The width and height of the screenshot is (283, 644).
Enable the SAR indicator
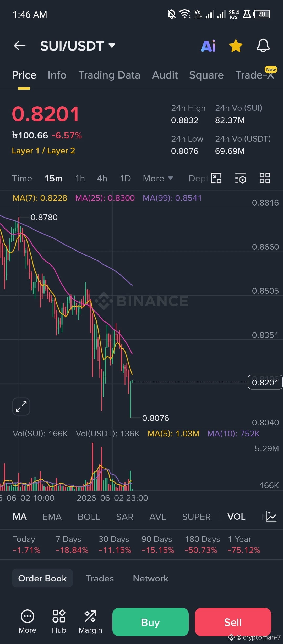125,517
